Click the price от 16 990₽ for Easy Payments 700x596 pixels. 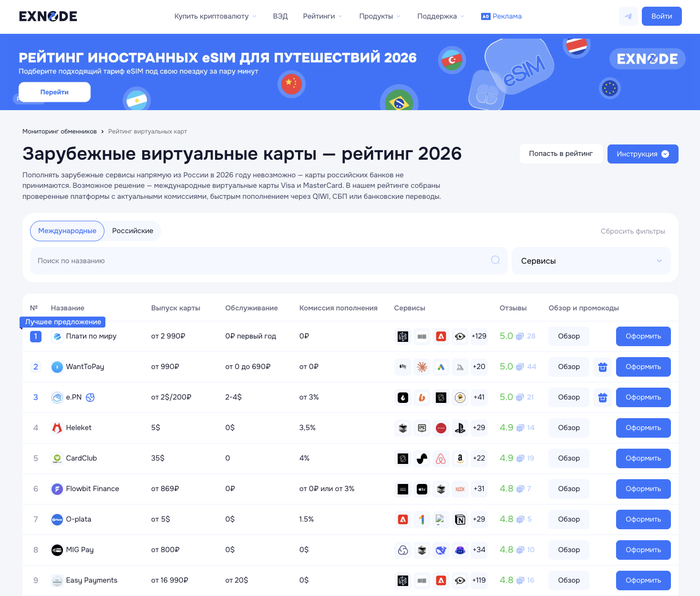click(x=169, y=580)
